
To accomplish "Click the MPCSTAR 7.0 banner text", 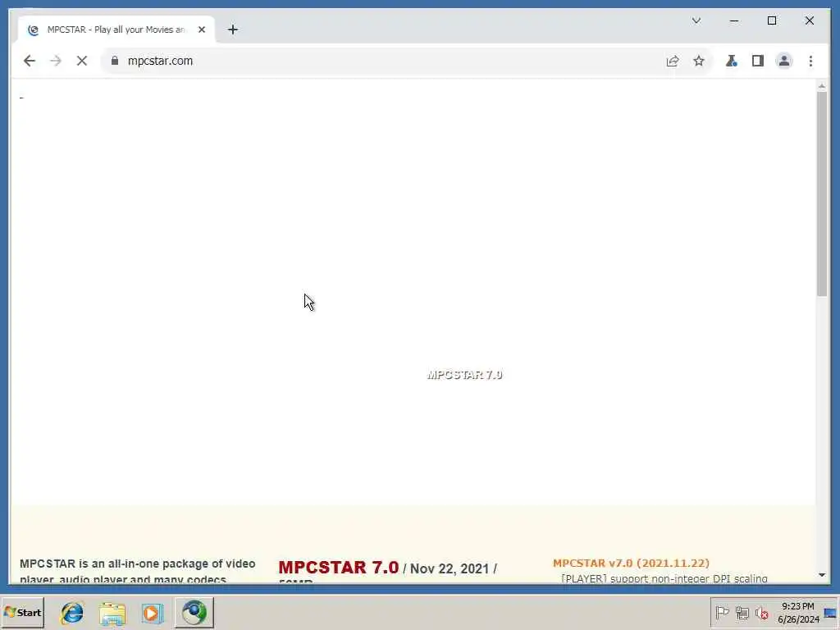I will pyautogui.click(x=464, y=375).
